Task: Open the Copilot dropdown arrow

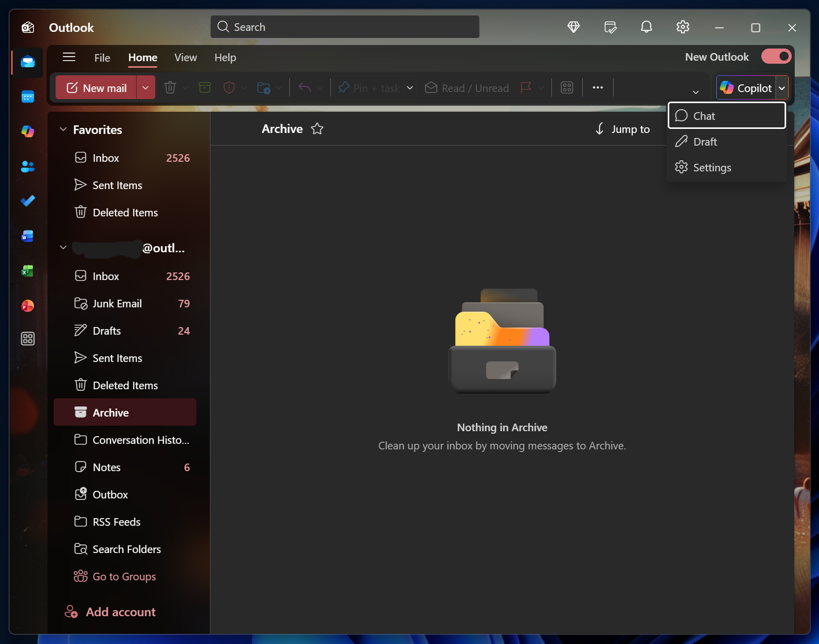Action: point(782,87)
